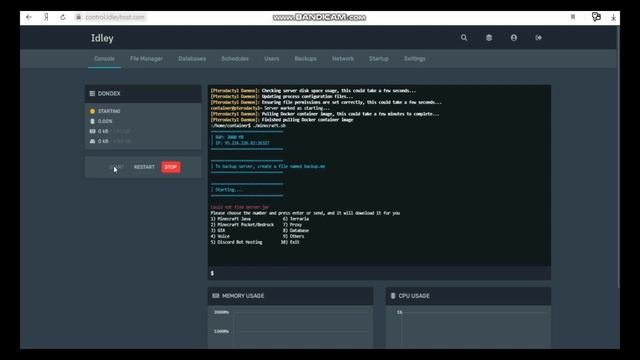Image resolution: width=640 pixels, height=360 pixels.
Task: Click the browser back arrow
Action: [29, 17]
